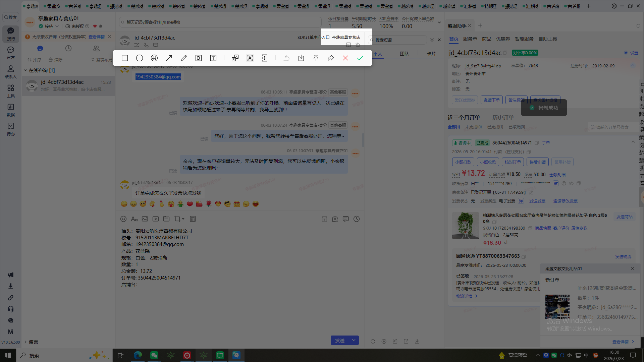Screen dimensions: 644x362
Task: Switch to the 自助工具 tab
Action: pyautogui.click(x=548, y=39)
